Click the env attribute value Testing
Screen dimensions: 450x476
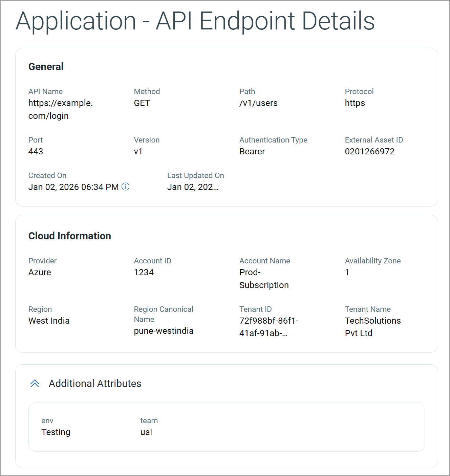click(x=56, y=432)
